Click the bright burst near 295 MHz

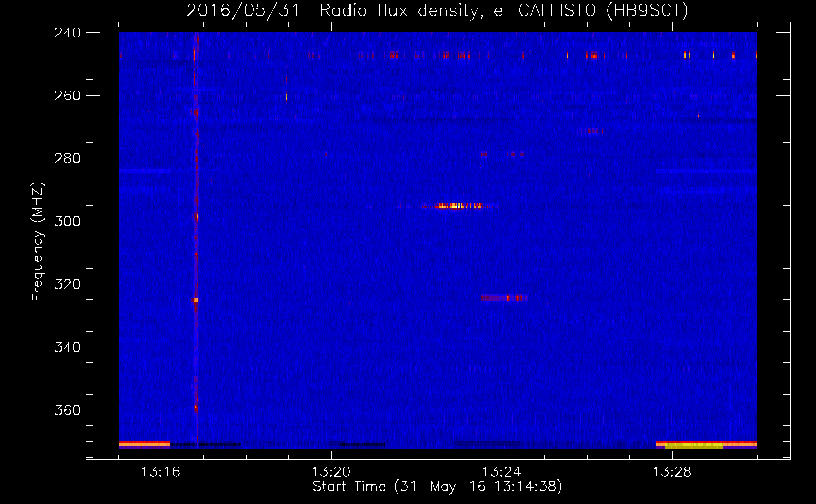(x=456, y=206)
